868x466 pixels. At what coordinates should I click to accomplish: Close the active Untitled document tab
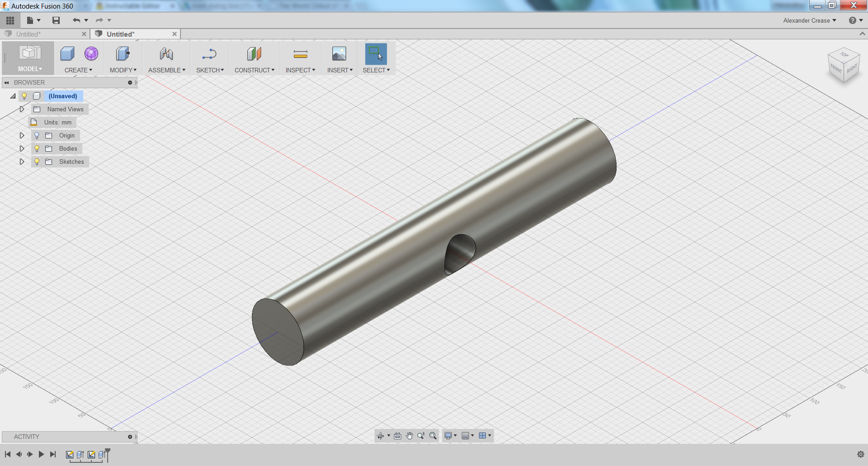click(175, 34)
